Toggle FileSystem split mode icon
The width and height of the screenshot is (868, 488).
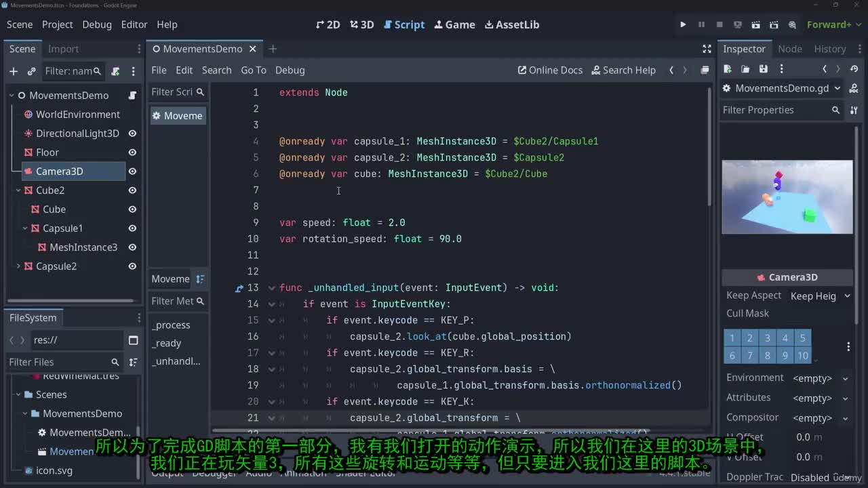click(133, 340)
